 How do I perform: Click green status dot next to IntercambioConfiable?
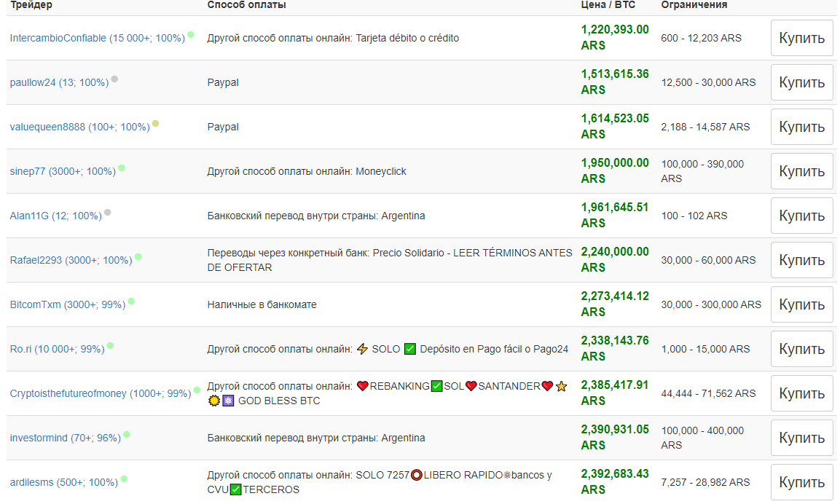pyautogui.click(x=191, y=34)
